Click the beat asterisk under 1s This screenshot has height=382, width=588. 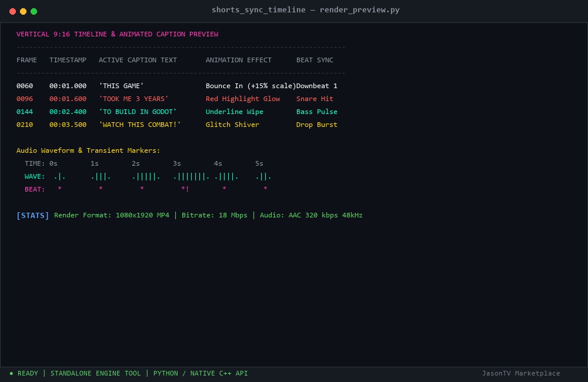click(101, 189)
